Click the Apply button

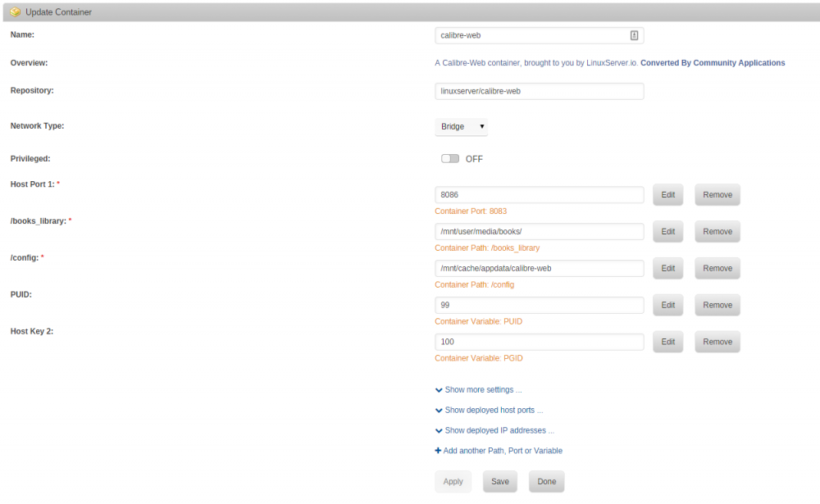pos(453,482)
